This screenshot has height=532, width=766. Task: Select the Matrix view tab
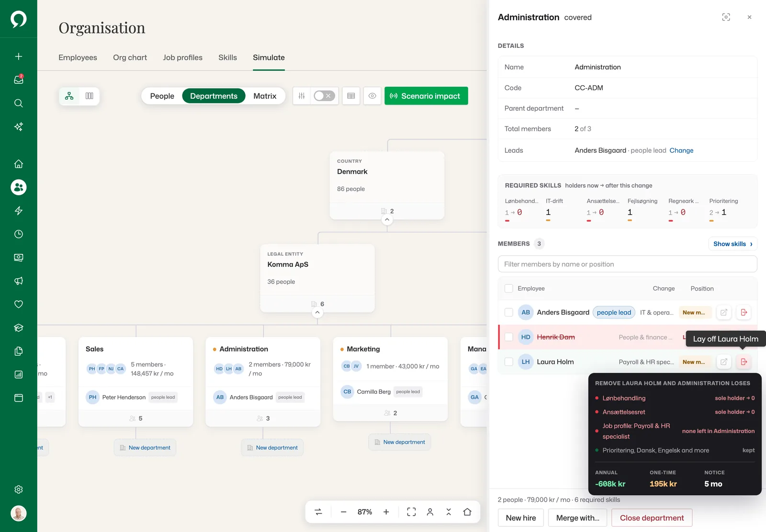[265, 96]
